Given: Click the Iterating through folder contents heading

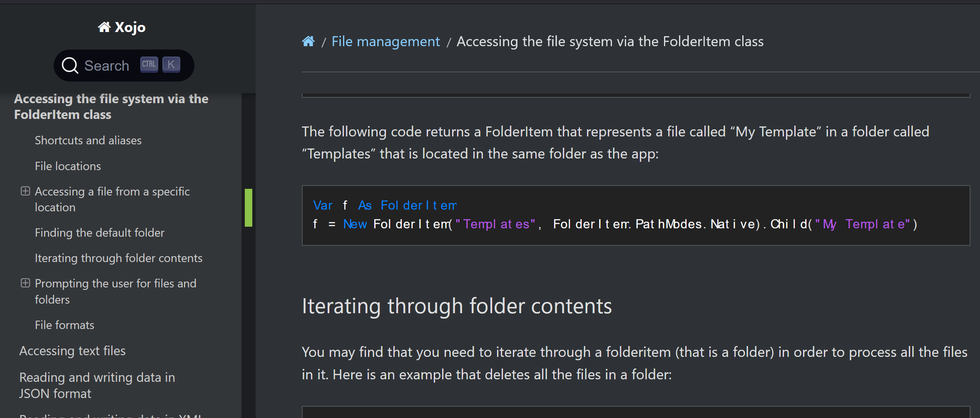Looking at the screenshot, I should 457,306.
